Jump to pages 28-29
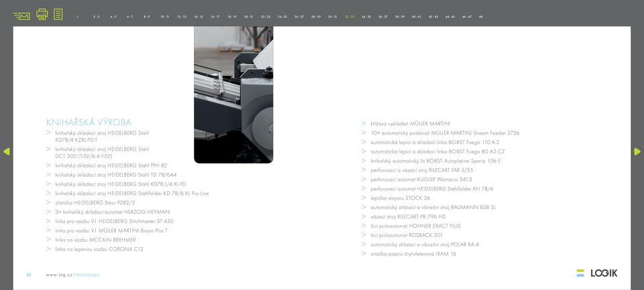Image resolution: width=644 pixels, height=290 pixels. click(x=316, y=17)
